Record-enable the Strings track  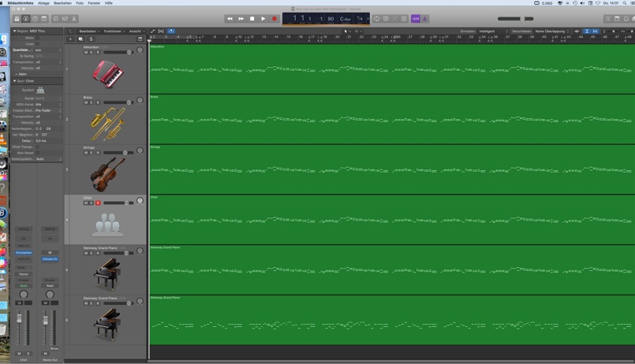pyautogui.click(x=98, y=153)
